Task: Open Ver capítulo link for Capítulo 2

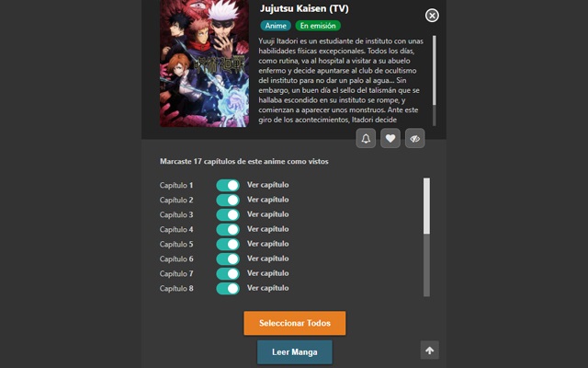Action: click(x=267, y=200)
